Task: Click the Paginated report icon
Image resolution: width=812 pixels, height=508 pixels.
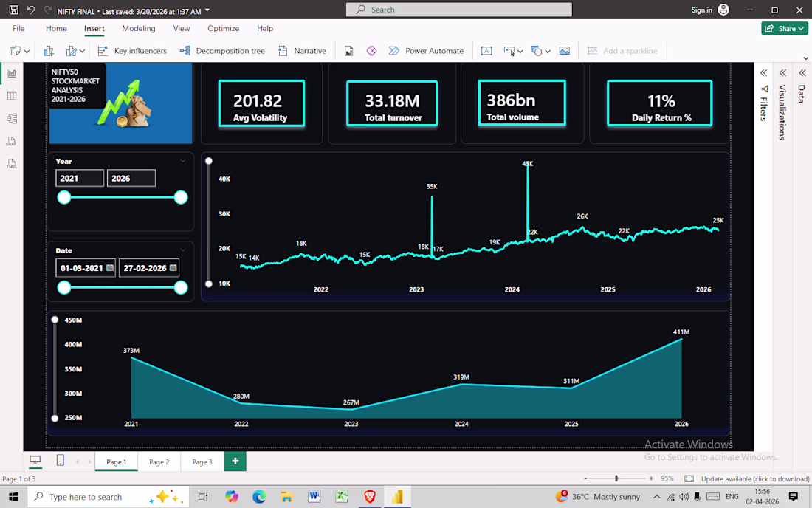Action: coord(349,51)
